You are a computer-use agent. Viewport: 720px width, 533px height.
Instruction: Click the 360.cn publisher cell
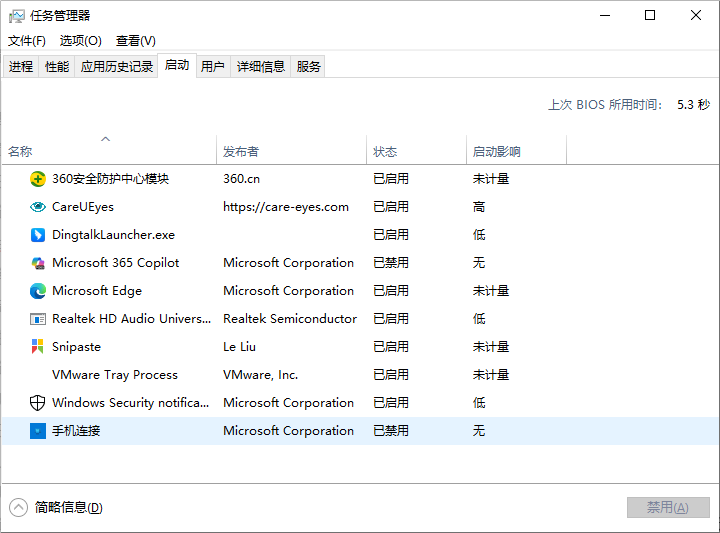click(242, 179)
